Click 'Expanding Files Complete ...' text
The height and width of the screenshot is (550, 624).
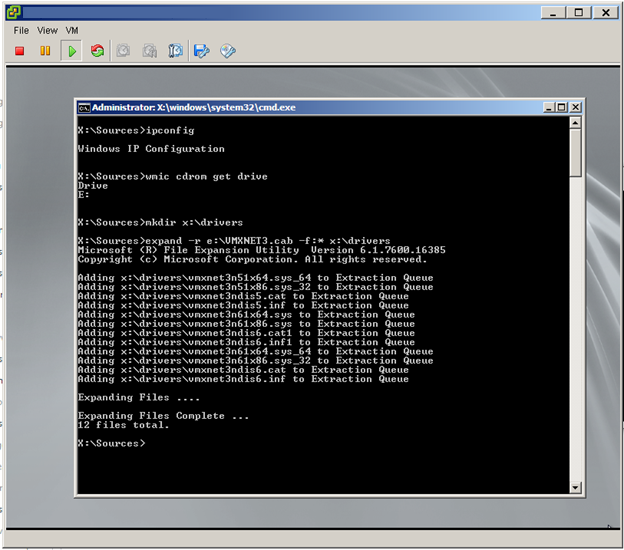click(164, 415)
